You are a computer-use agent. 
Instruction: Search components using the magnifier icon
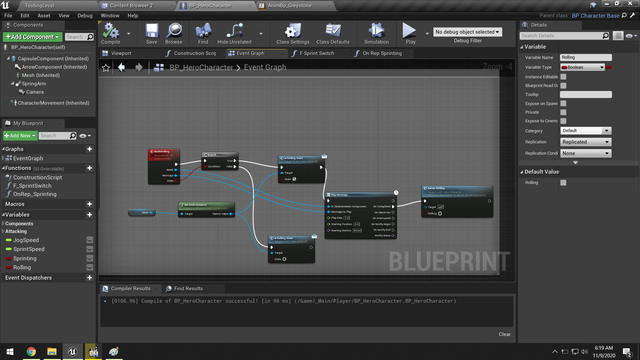point(90,37)
